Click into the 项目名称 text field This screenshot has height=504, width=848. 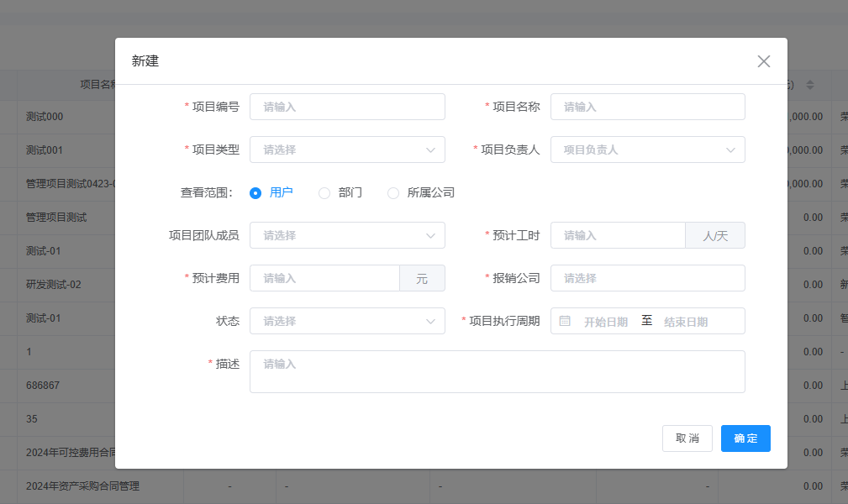tap(647, 107)
